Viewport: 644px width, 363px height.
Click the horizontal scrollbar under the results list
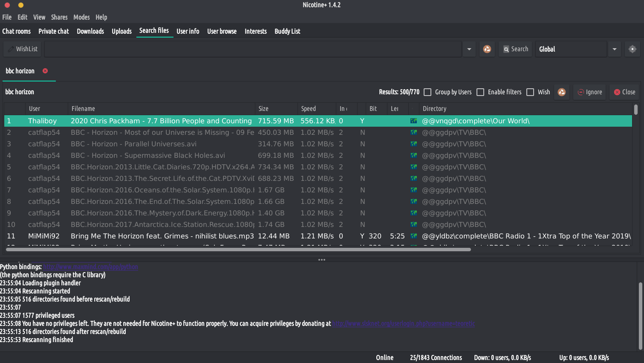click(x=239, y=250)
